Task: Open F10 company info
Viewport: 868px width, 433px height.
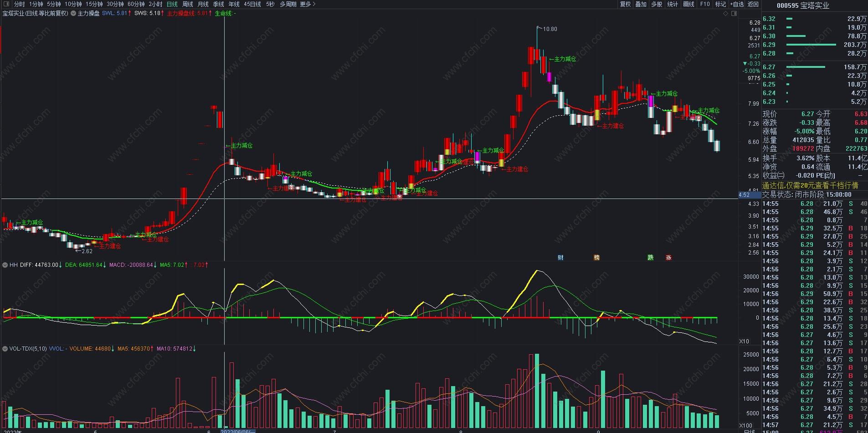Action: pyautogui.click(x=705, y=4)
